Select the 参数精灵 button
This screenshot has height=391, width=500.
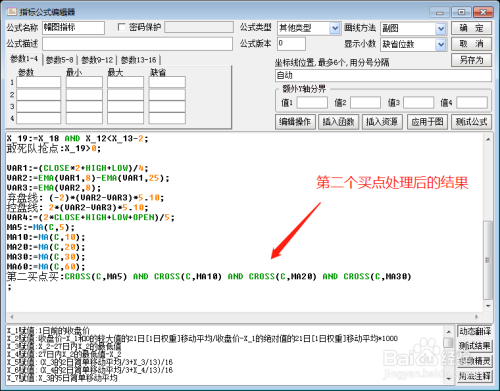pyautogui.click(x=475, y=361)
